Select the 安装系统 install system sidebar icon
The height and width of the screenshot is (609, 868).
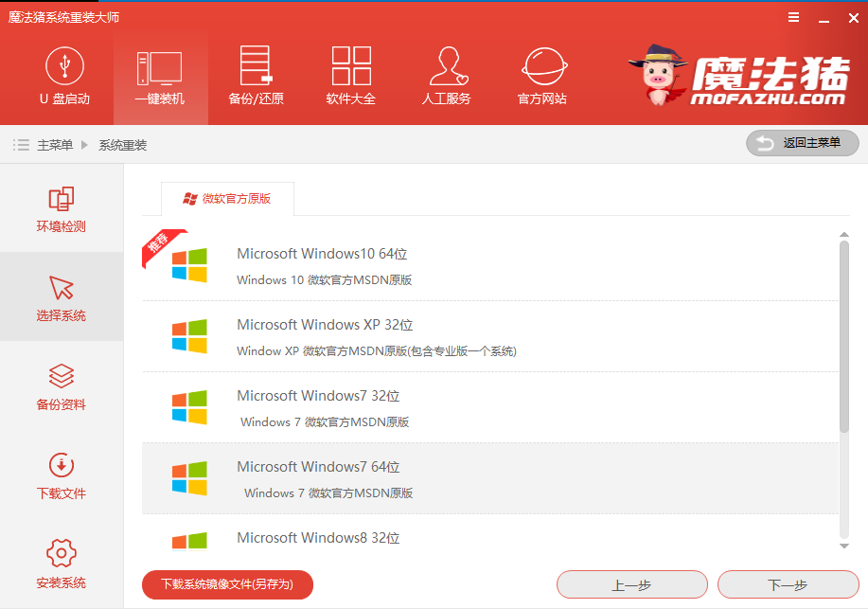[61, 564]
